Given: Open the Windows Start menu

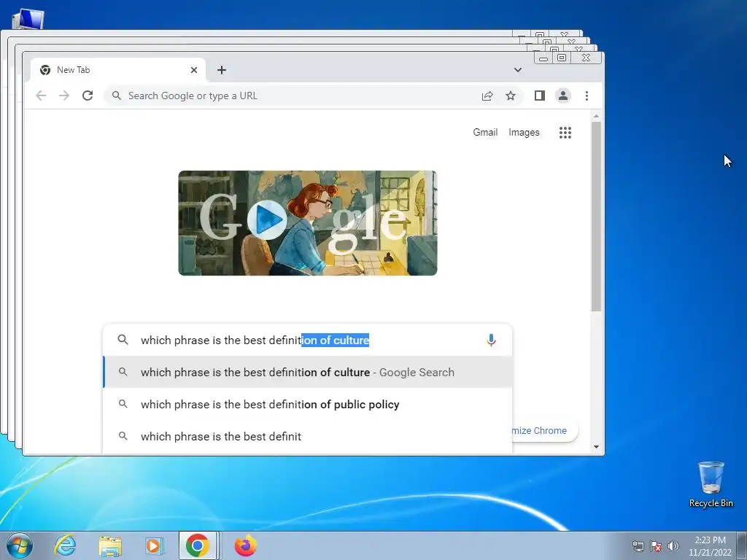Looking at the screenshot, I should (x=19, y=545).
